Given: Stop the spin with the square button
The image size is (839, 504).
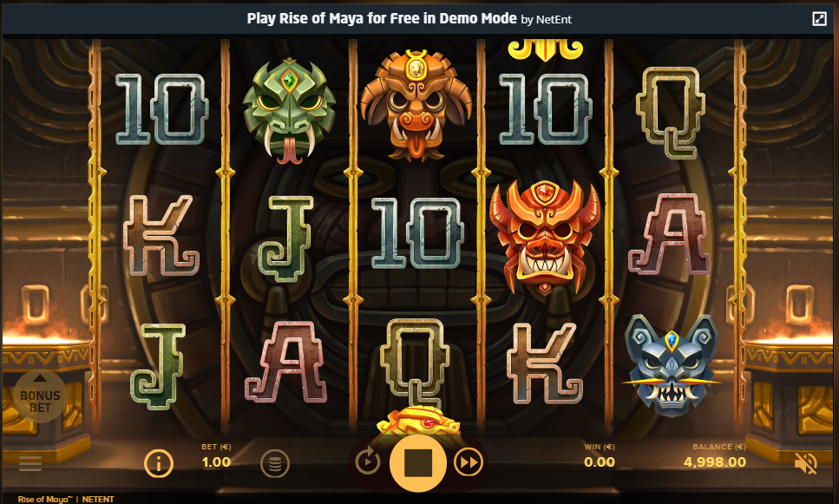Looking at the screenshot, I should coord(418,463).
